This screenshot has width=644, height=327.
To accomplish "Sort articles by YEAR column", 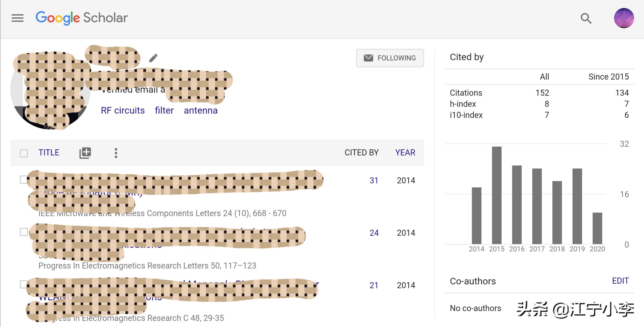I will click(x=405, y=152).
